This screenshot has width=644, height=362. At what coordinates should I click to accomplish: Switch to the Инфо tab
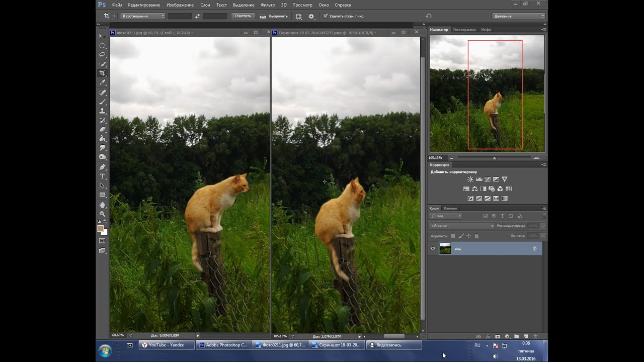pyautogui.click(x=486, y=30)
